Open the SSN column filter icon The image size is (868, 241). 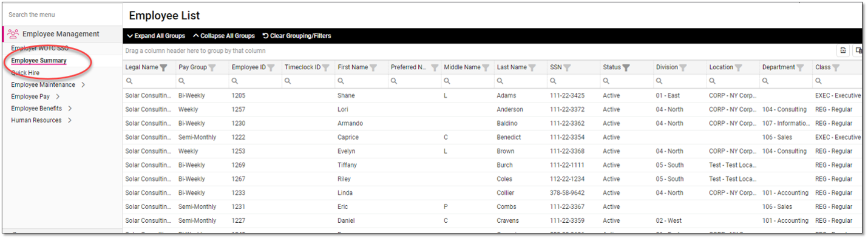tap(567, 67)
